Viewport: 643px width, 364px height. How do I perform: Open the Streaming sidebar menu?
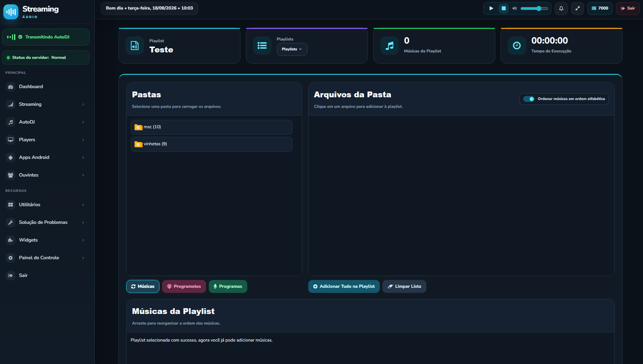(x=46, y=104)
